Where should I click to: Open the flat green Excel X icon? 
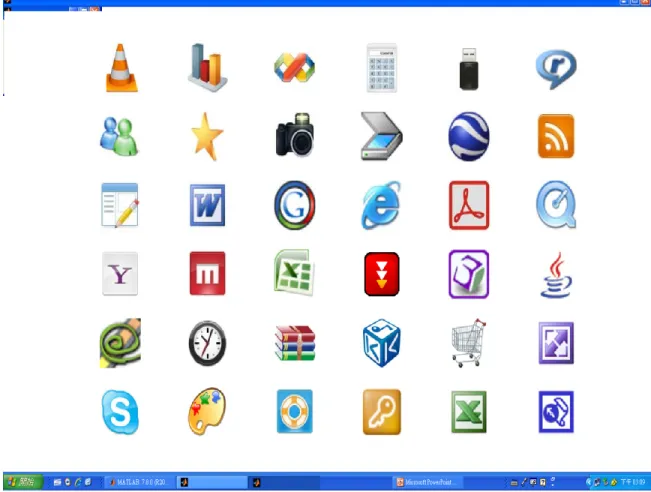point(469,412)
